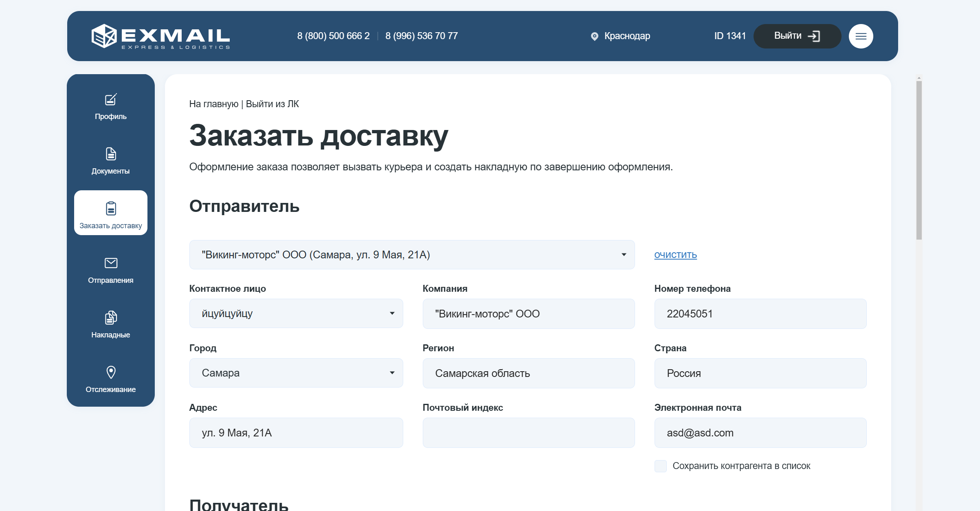Click the page vertical scrollbar
Image resolution: width=980 pixels, height=511 pixels.
(919, 161)
